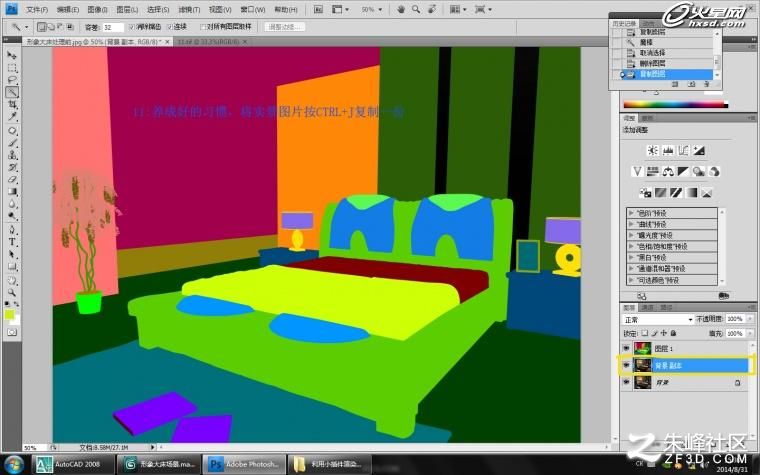Open the 滤镜(T) menu
760x475 pixels.
click(x=189, y=9)
